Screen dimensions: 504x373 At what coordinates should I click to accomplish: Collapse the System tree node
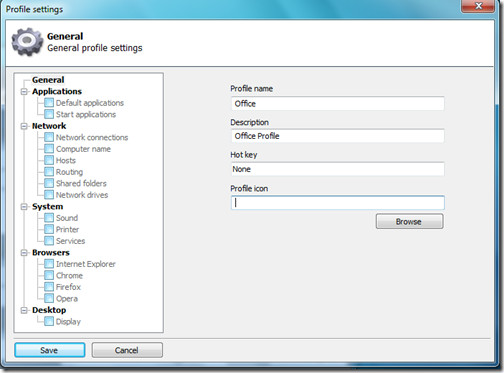(x=24, y=207)
